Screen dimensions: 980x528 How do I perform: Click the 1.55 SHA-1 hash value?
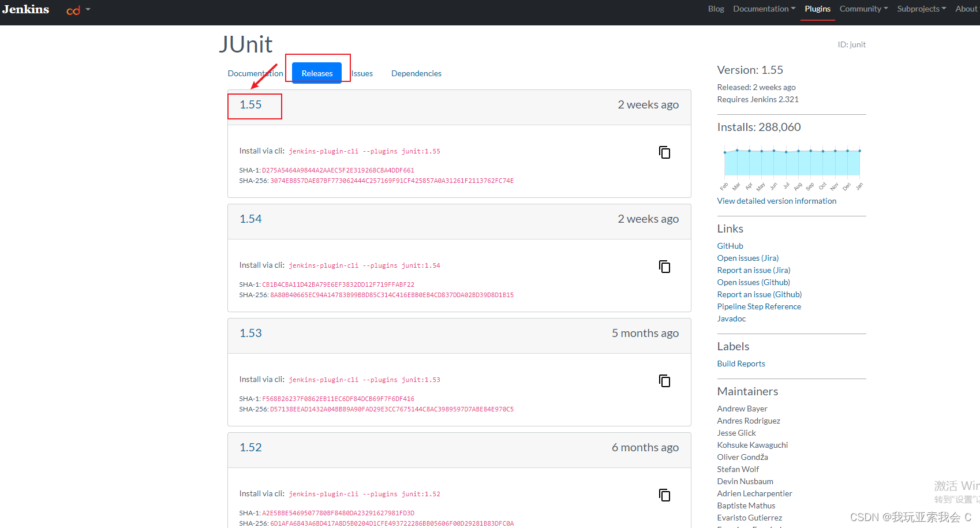coord(338,170)
